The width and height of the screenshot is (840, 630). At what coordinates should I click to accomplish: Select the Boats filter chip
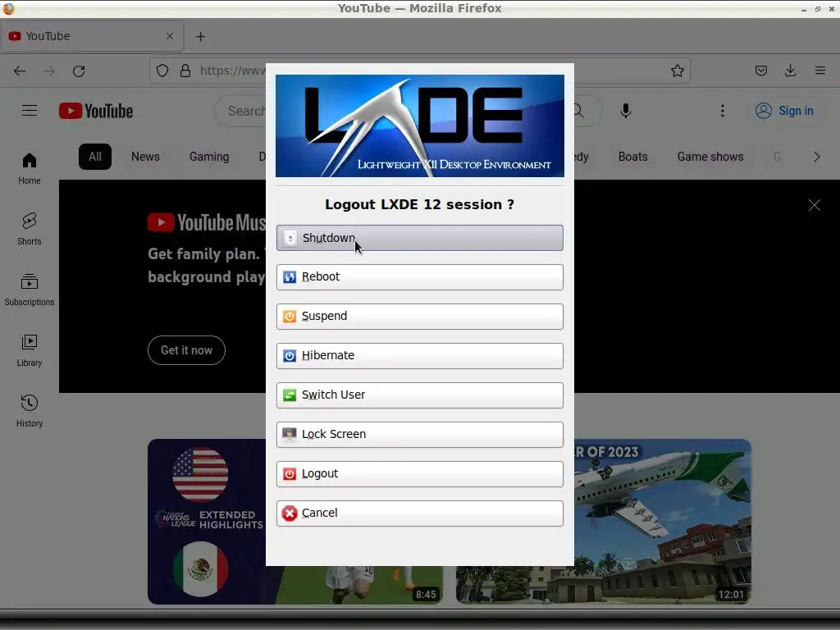click(x=632, y=157)
